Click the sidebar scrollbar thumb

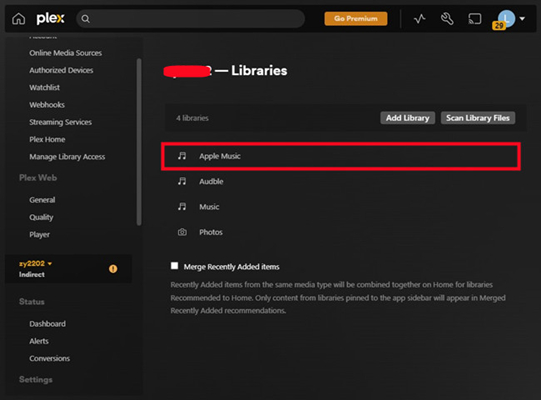(139, 142)
